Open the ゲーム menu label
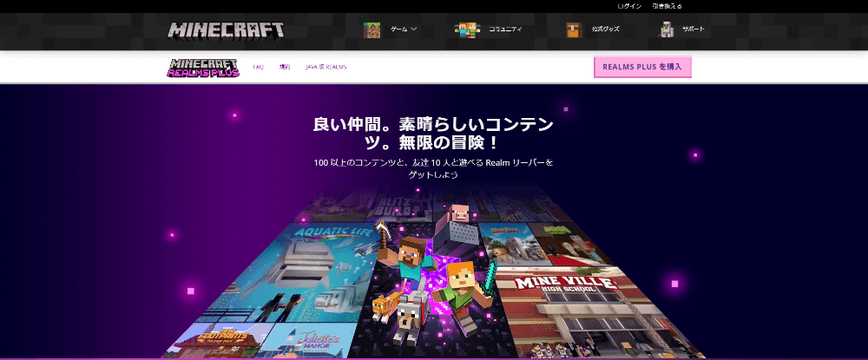The width and height of the screenshot is (868, 360). coord(398,29)
